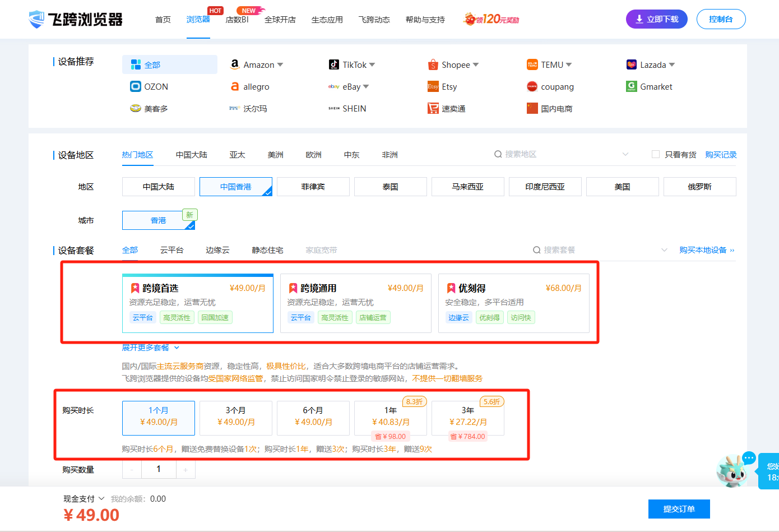Open the 搜索套餐 dropdown chevron
Viewport: 779px width, 532px height.
[664, 250]
